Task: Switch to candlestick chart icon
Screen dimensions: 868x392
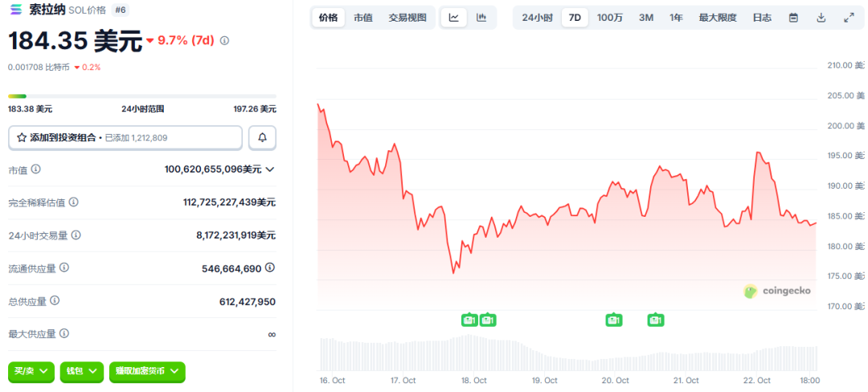Action: click(x=481, y=18)
